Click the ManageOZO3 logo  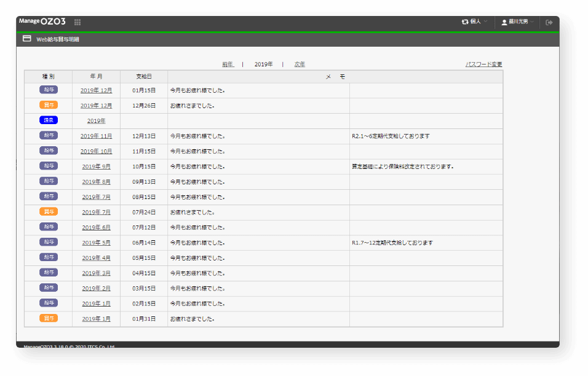(x=43, y=22)
